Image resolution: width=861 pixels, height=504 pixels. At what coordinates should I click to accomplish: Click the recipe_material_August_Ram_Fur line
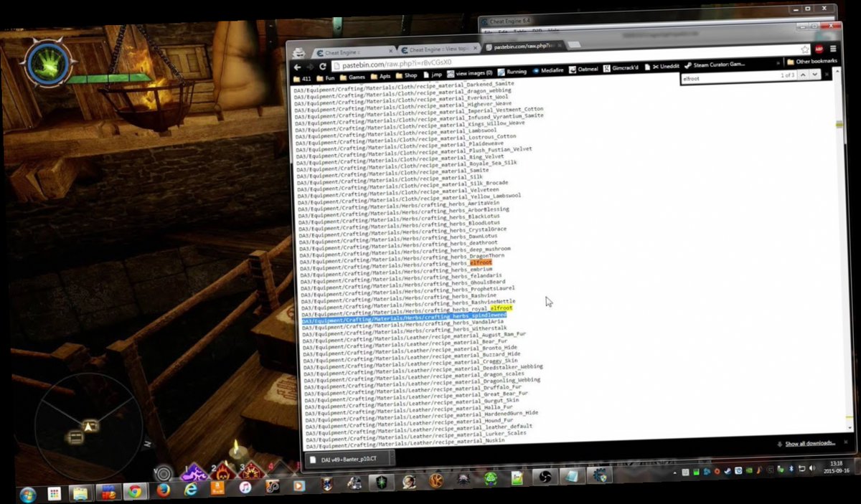[x=414, y=336]
